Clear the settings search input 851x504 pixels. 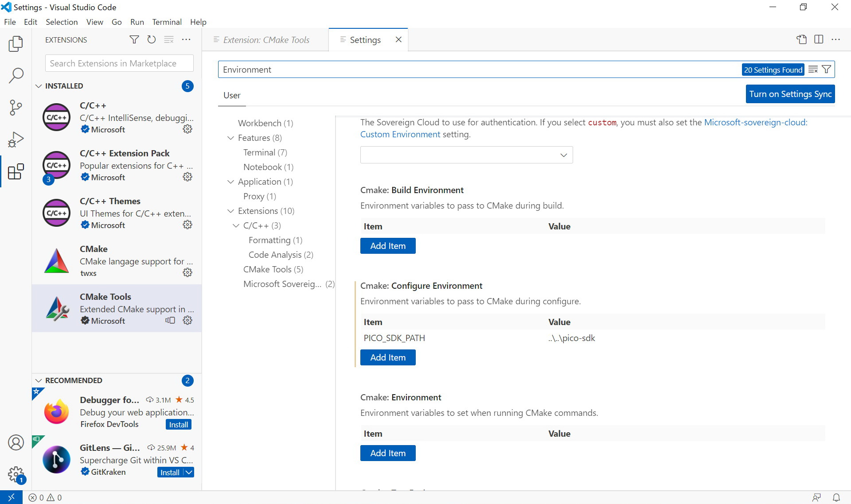click(x=813, y=70)
